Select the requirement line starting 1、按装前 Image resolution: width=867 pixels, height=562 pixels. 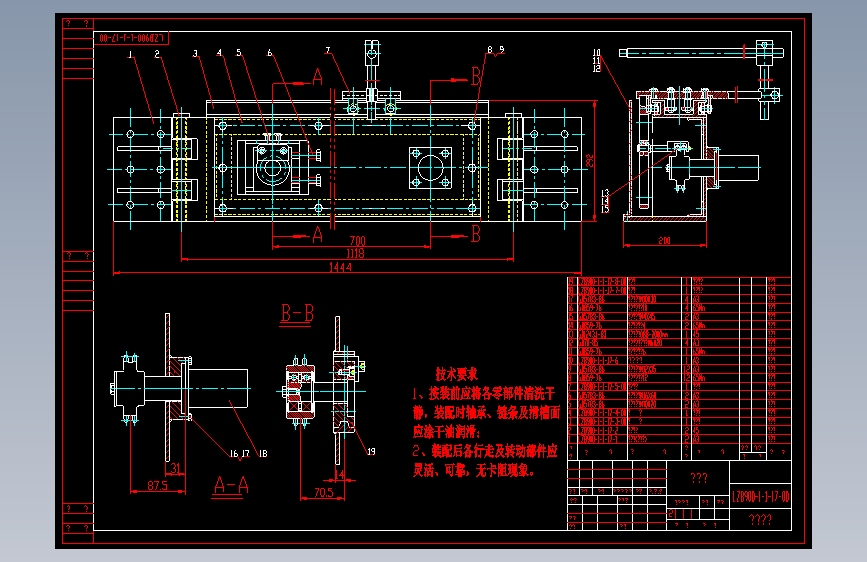click(483, 394)
